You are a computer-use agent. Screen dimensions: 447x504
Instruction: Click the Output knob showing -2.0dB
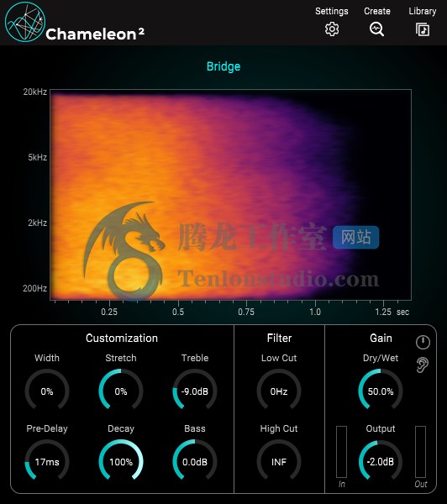tap(381, 461)
